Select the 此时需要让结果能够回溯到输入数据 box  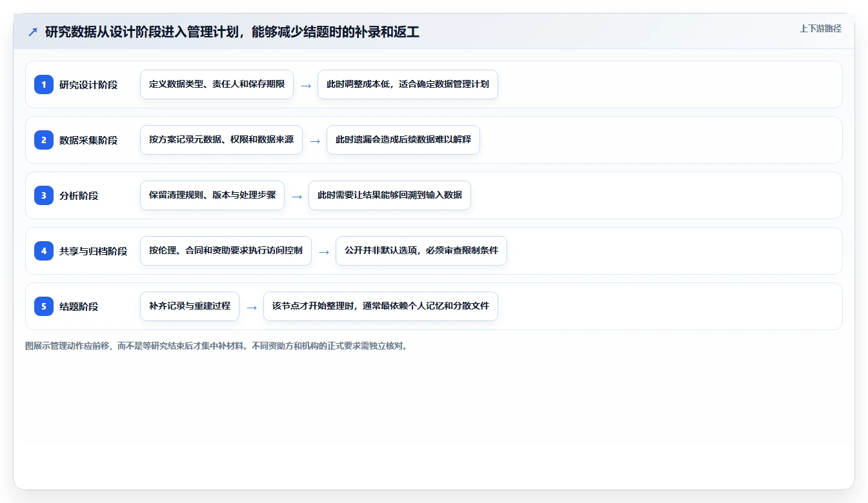point(390,195)
